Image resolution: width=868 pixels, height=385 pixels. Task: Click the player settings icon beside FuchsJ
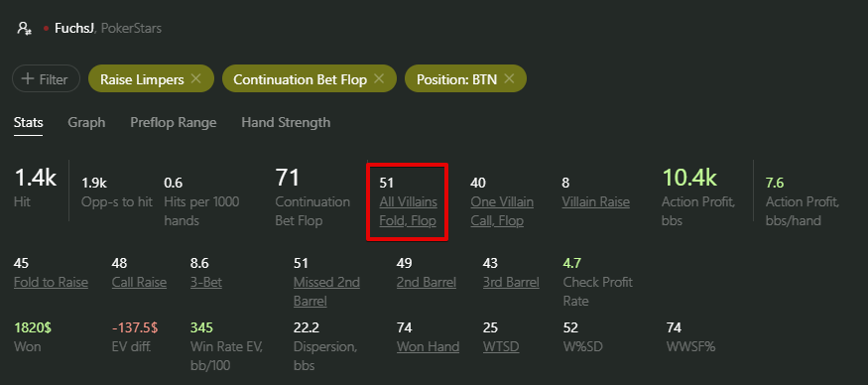click(x=24, y=28)
